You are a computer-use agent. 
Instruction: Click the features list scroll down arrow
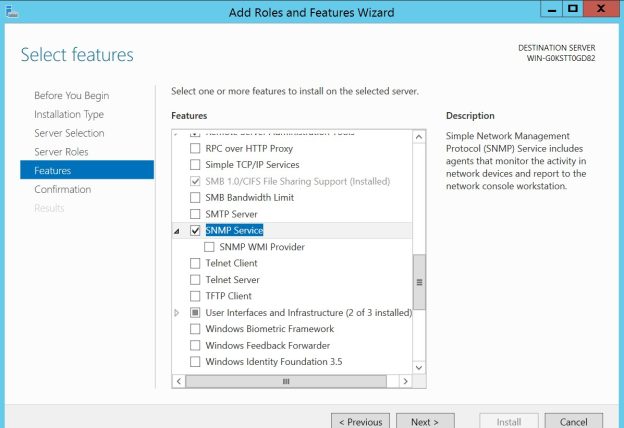pos(419,367)
